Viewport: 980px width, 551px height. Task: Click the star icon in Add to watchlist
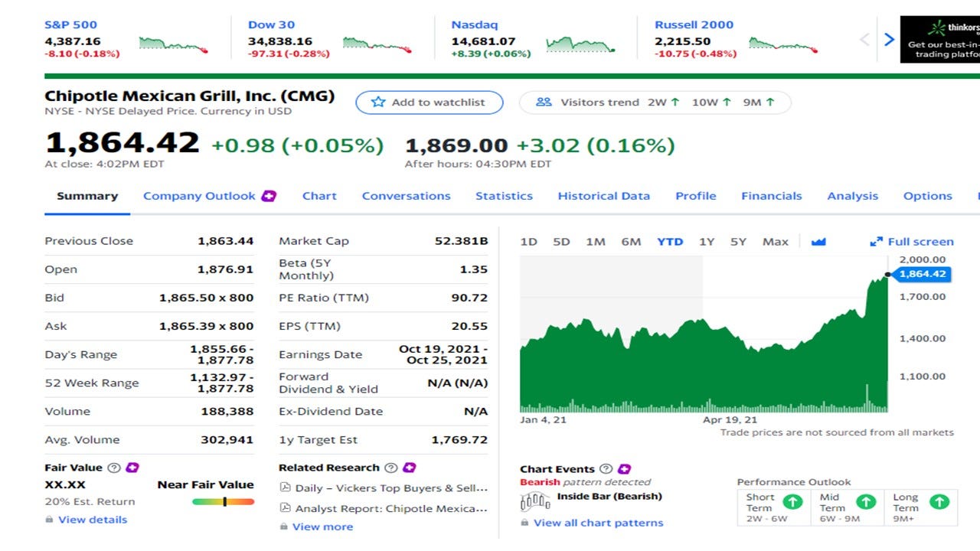378,102
